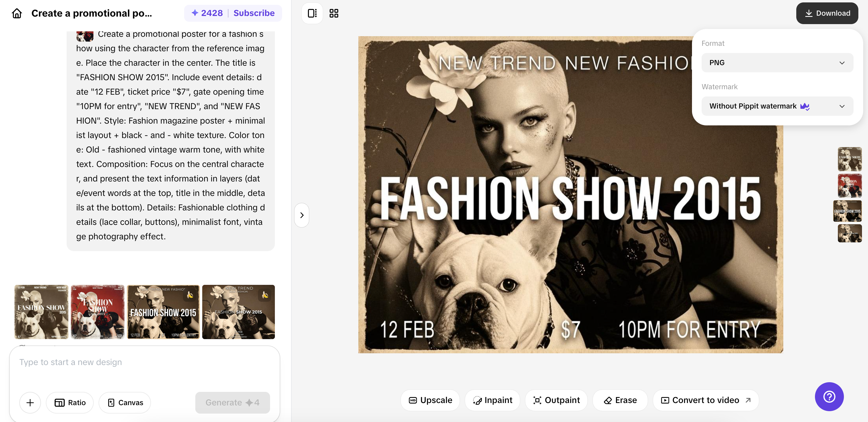Select the Inpaint tool
The height and width of the screenshot is (422, 868).
point(492,400)
